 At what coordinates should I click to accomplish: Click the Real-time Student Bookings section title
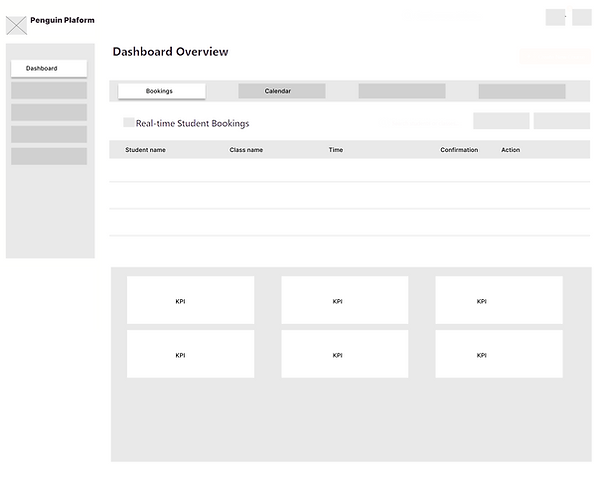click(x=192, y=123)
